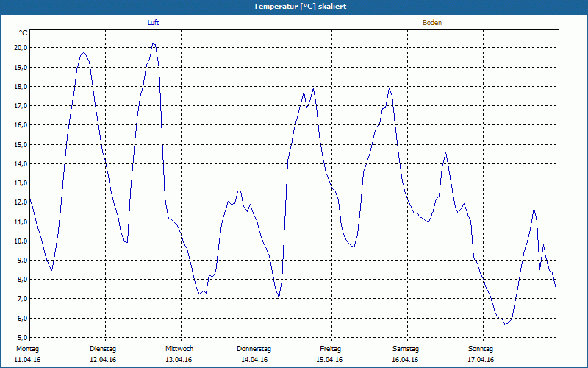Image resolution: width=588 pixels, height=368 pixels.
Task: Click the '17.04.16' date label
Action: [x=481, y=360]
